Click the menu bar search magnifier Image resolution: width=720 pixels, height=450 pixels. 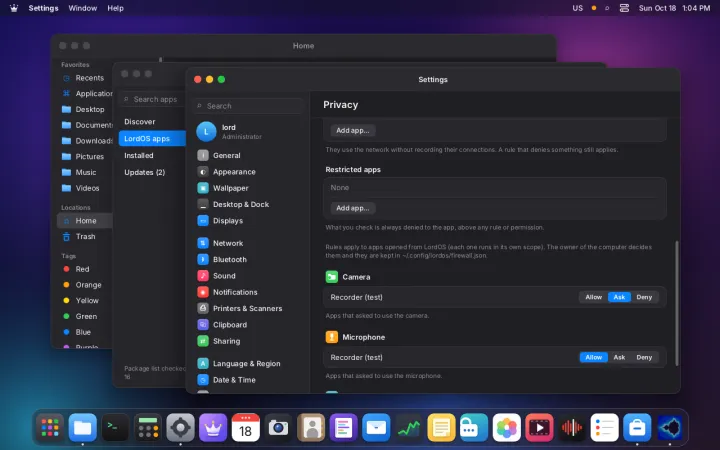607,8
